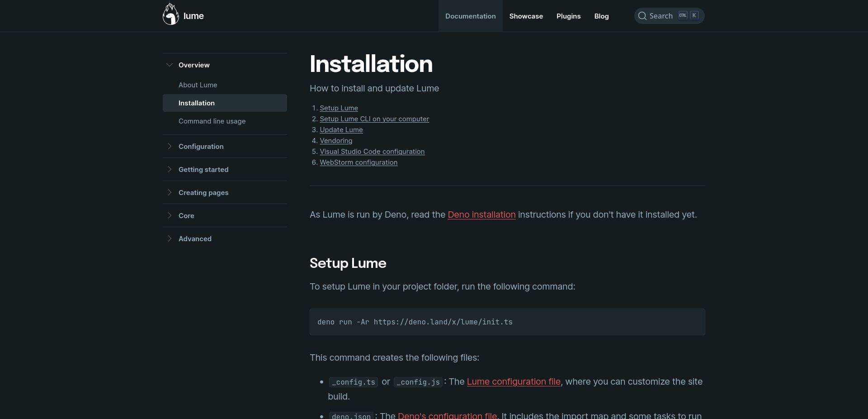Open the search bar
This screenshot has width=868, height=419.
pyautogui.click(x=661, y=15)
